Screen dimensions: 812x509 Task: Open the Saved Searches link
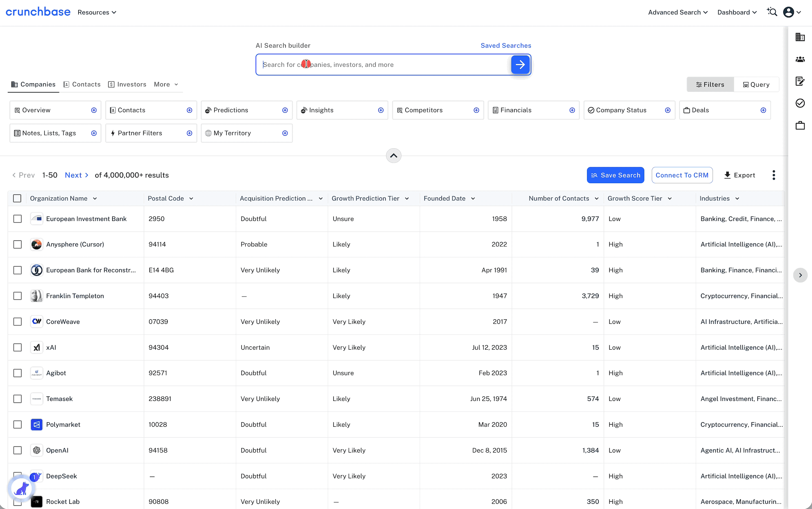coord(506,45)
